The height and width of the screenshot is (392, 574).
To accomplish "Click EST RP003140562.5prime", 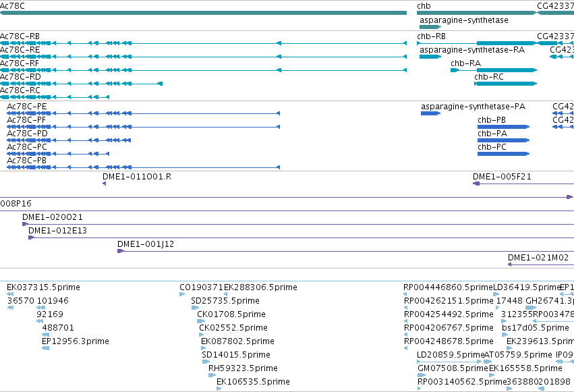I will pos(420,389).
